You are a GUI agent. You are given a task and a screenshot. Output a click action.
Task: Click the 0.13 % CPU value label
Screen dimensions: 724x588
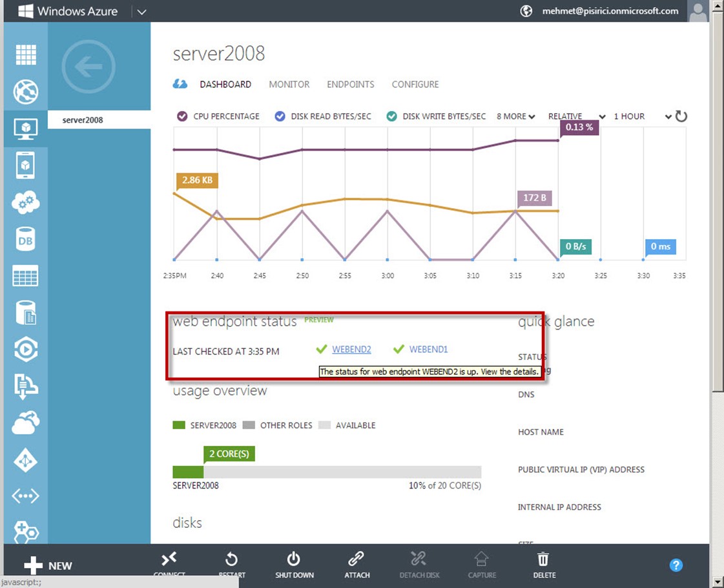pos(579,127)
